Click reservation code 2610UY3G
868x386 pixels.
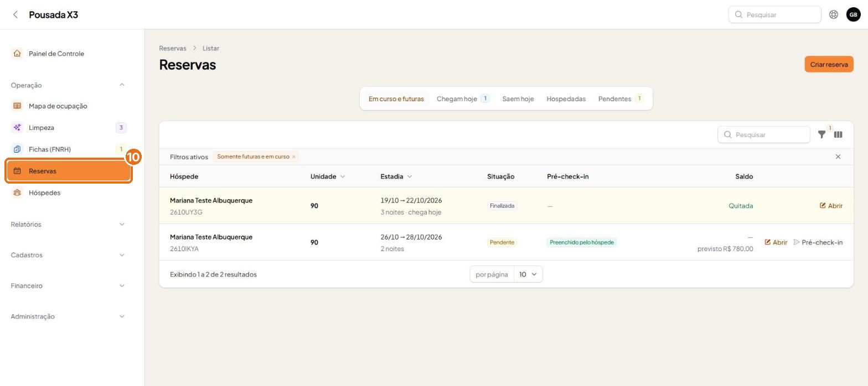[186, 212]
